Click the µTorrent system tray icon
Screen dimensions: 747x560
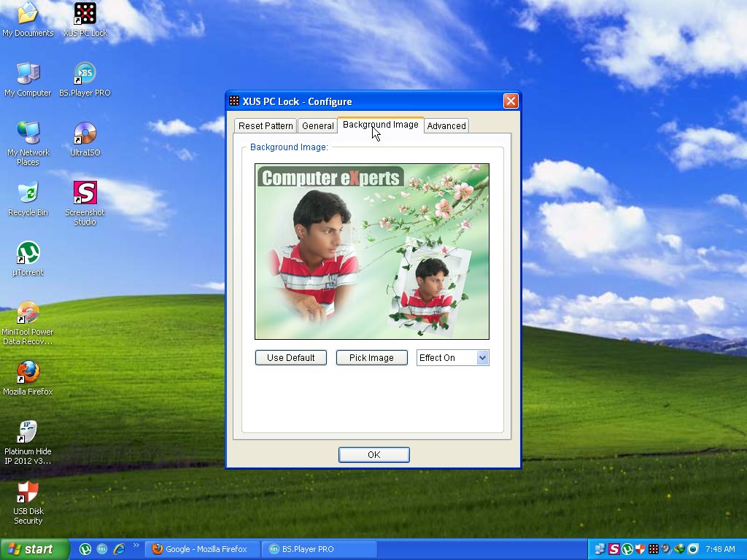pyautogui.click(x=627, y=549)
